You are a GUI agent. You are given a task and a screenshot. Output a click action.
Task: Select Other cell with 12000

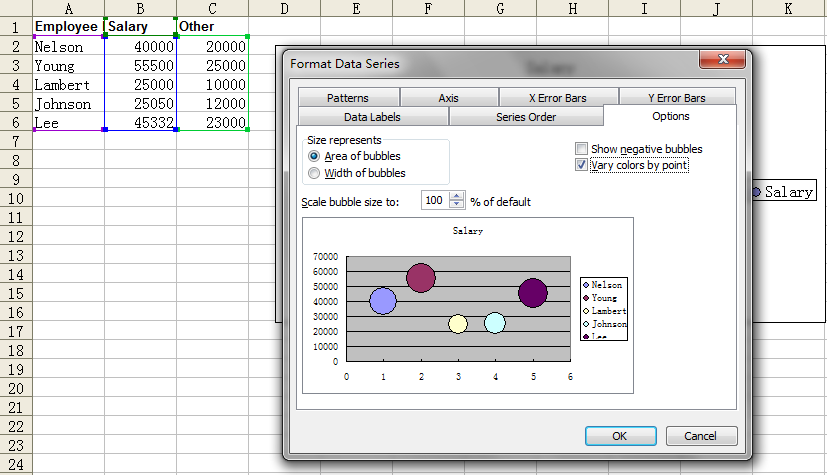coord(213,103)
